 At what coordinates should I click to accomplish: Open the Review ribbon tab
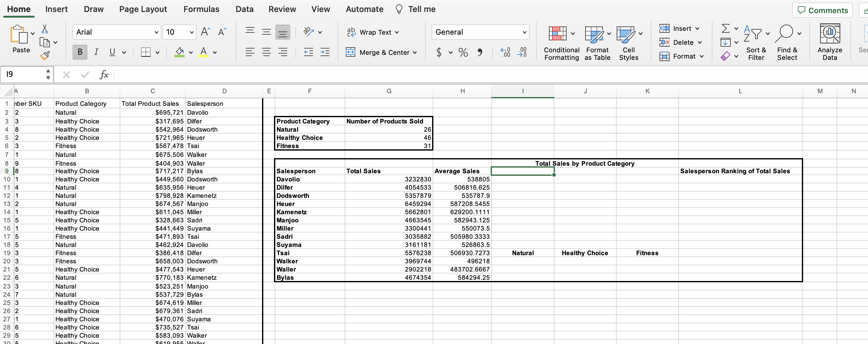[283, 9]
